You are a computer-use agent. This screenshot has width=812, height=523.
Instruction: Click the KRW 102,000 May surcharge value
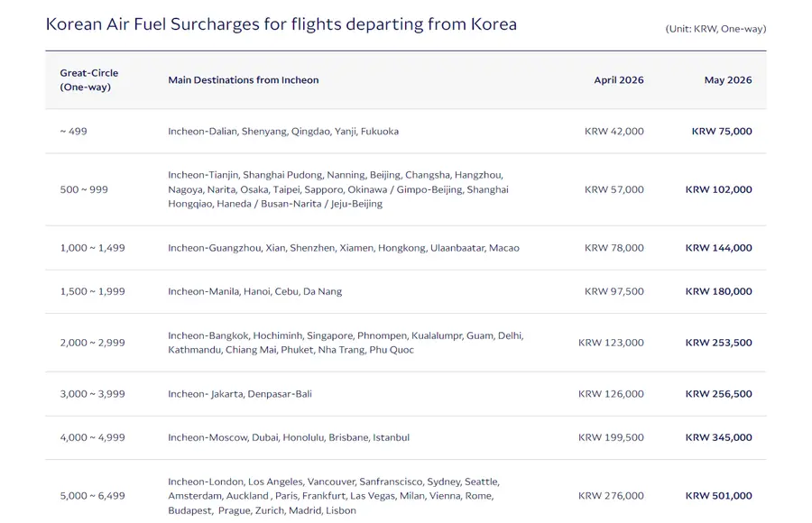click(x=719, y=189)
